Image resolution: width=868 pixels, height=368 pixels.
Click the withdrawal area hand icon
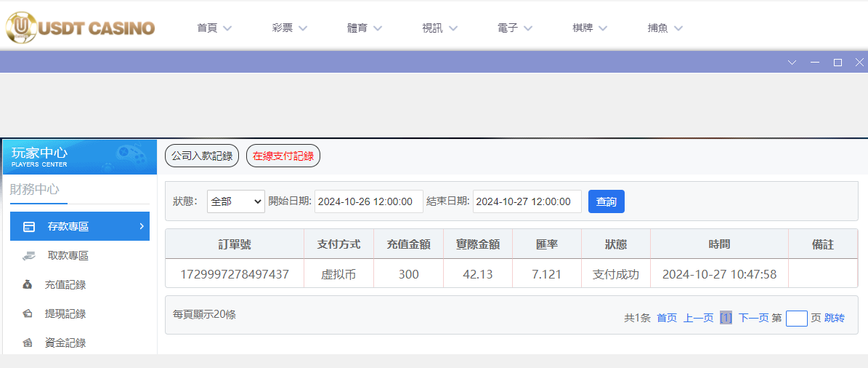[x=28, y=256]
